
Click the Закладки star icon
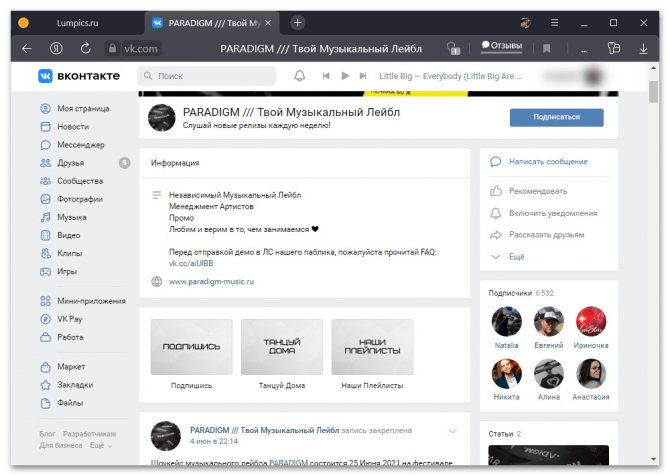click(45, 385)
